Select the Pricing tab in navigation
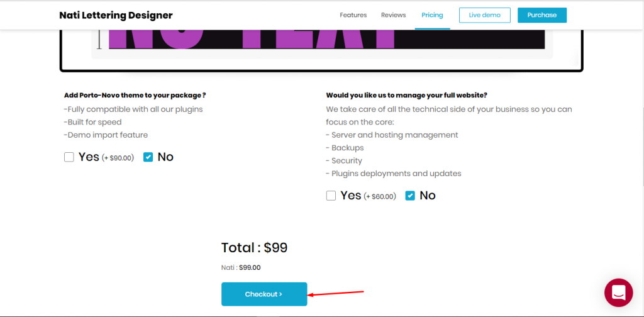 (432, 15)
